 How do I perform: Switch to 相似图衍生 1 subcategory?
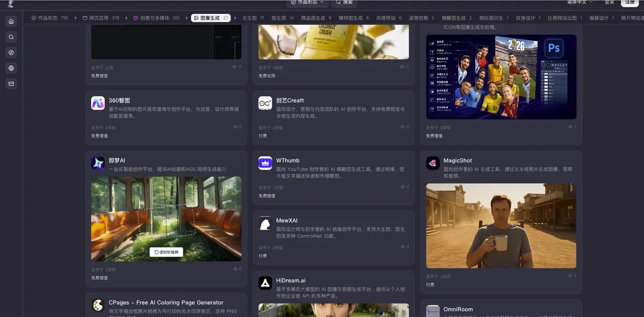[x=494, y=18]
